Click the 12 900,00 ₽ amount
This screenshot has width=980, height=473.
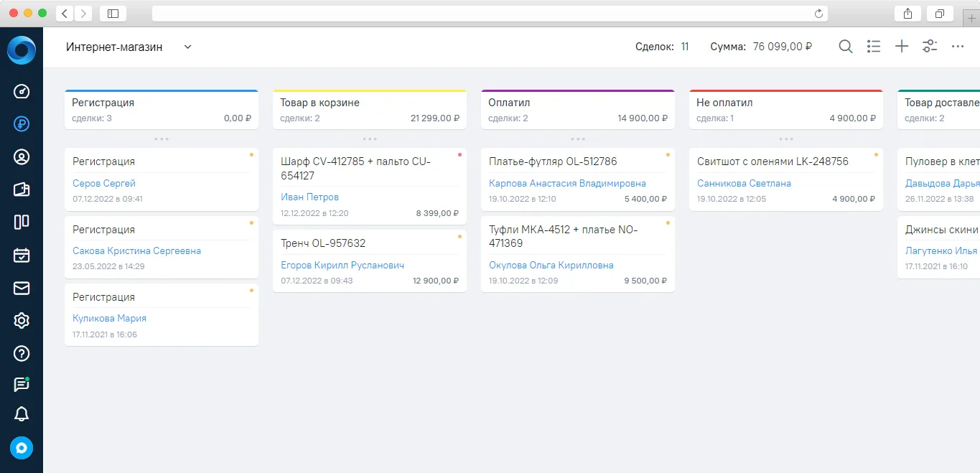tap(436, 281)
